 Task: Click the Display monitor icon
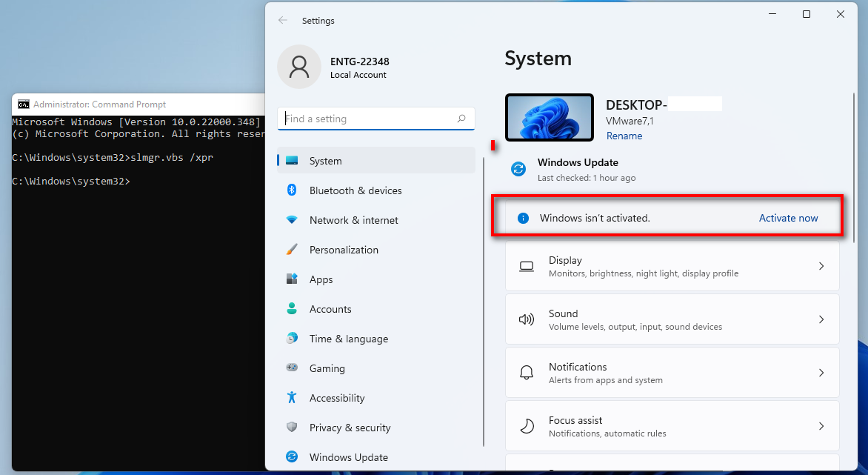(x=527, y=266)
